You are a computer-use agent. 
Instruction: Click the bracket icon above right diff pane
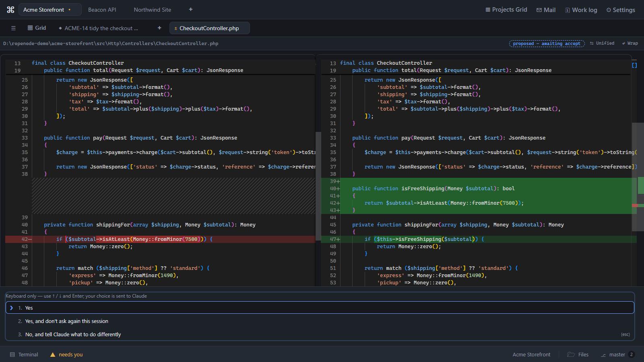coord(634,65)
